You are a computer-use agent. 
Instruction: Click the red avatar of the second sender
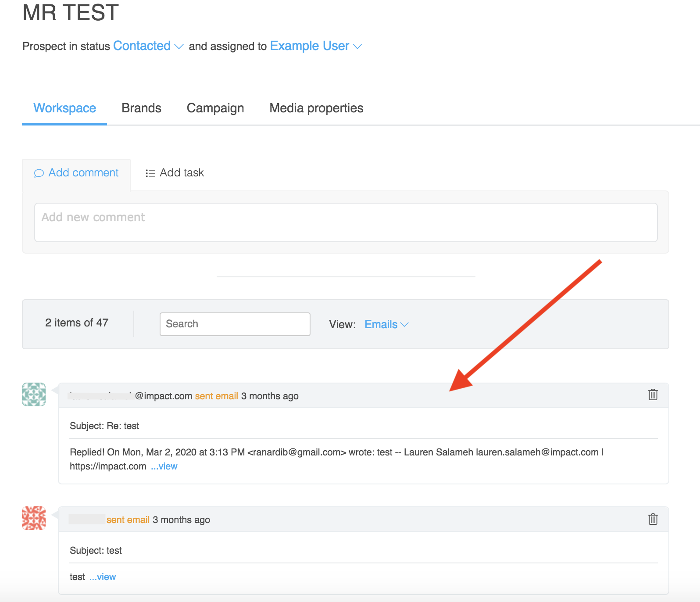34,518
